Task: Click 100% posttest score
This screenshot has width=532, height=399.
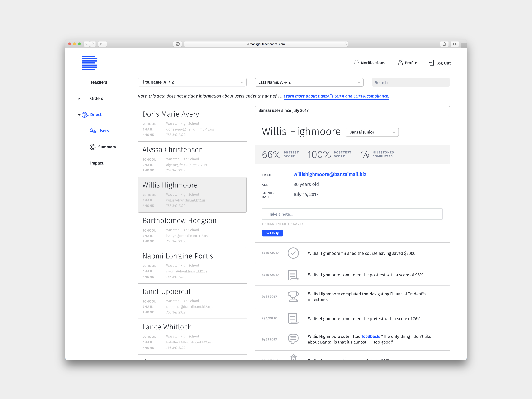Action: click(x=319, y=154)
